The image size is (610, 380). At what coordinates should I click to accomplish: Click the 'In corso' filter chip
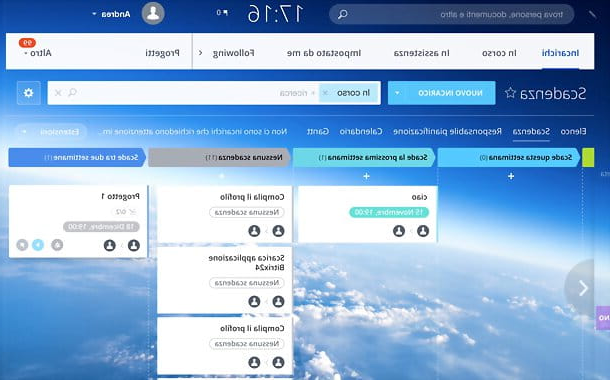point(354,93)
